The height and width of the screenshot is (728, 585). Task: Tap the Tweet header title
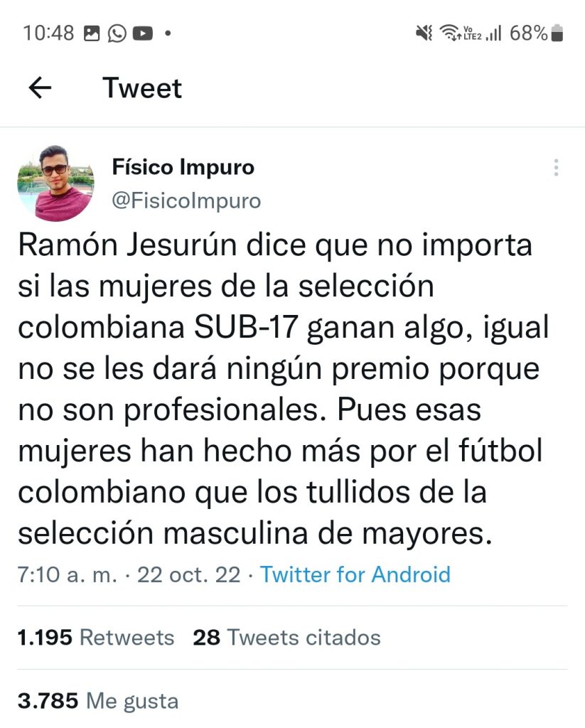[142, 88]
